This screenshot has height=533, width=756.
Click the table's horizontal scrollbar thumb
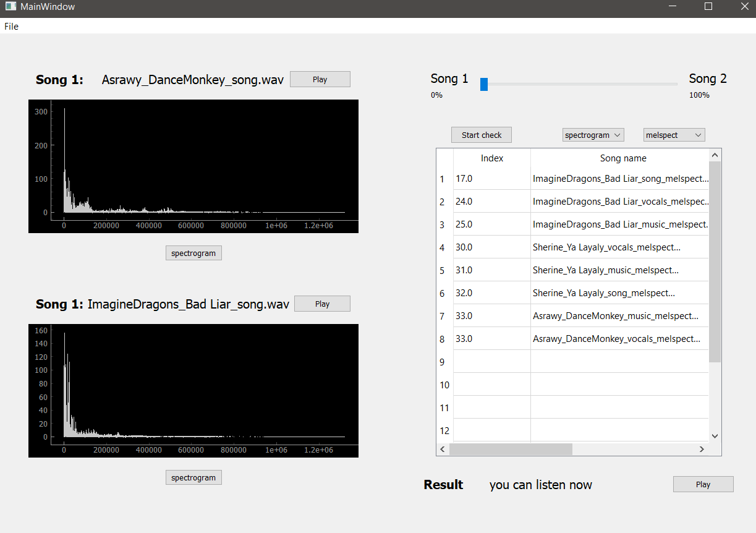point(511,449)
